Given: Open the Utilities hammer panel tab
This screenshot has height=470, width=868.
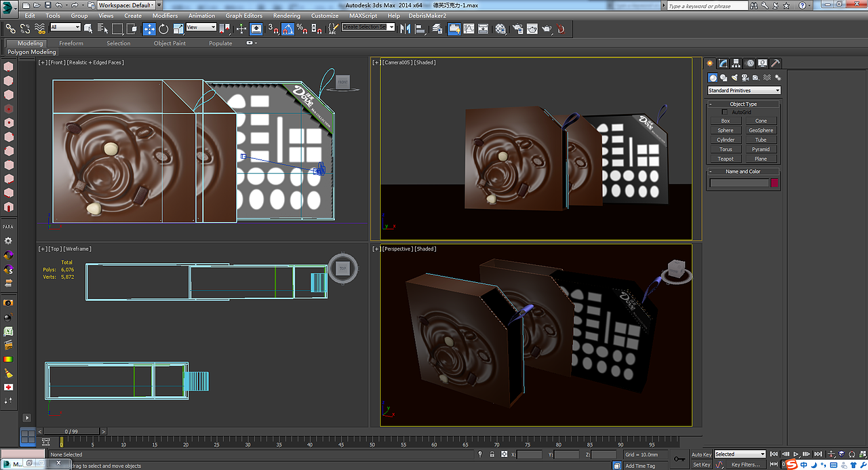Looking at the screenshot, I should [x=776, y=63].
